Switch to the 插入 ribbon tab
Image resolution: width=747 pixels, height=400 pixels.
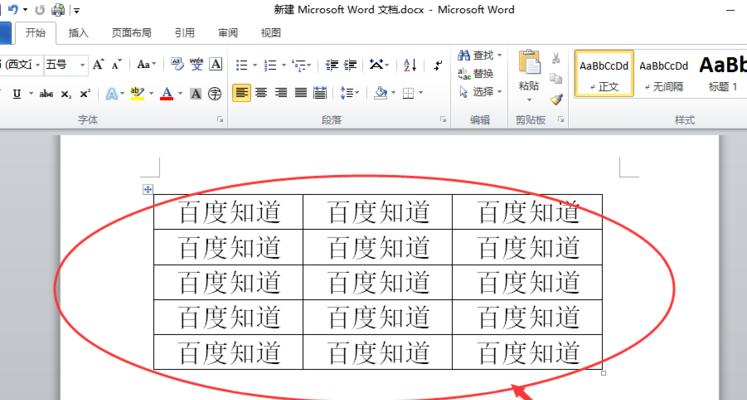79,33
